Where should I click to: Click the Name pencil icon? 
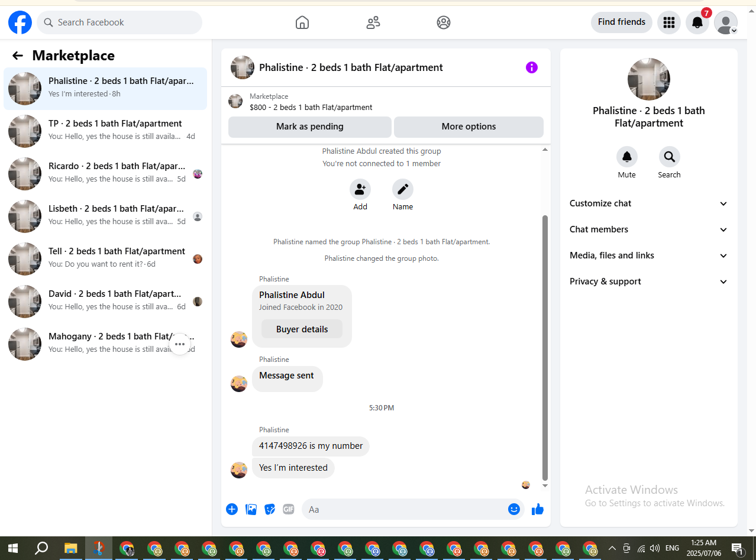pos(403,190)
